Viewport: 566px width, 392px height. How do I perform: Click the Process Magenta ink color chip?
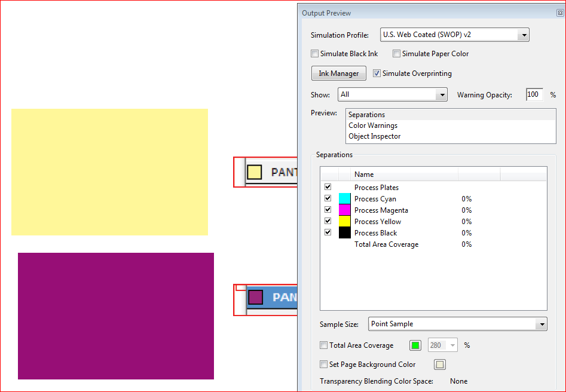click(344, 210)
